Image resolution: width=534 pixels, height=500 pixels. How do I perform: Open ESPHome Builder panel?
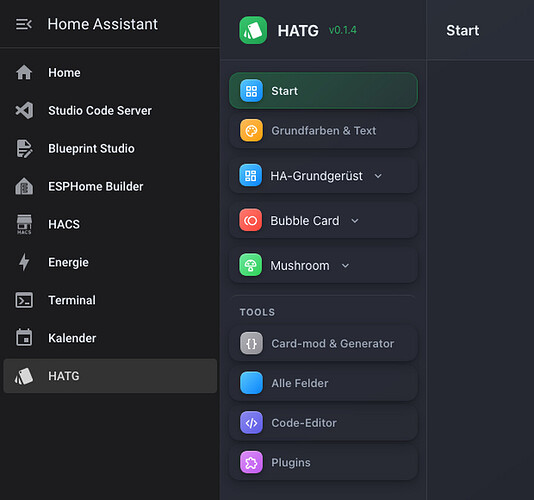tap(110, 186)
